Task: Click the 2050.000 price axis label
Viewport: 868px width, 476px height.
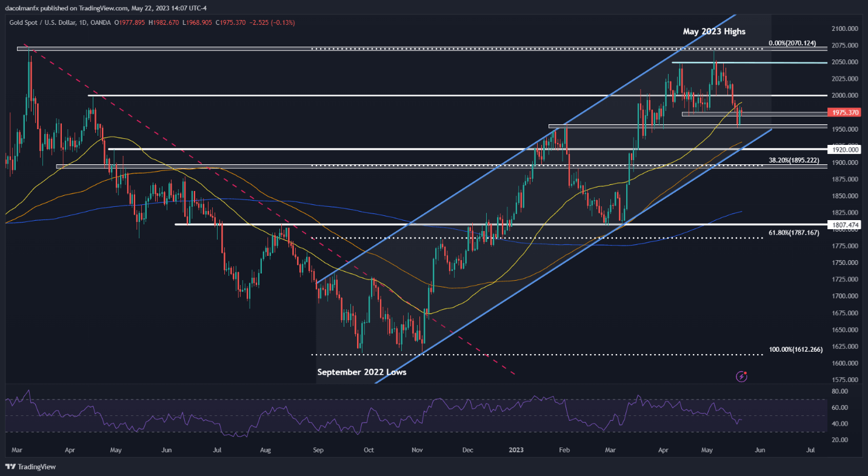Action: (x=845, y=62)
